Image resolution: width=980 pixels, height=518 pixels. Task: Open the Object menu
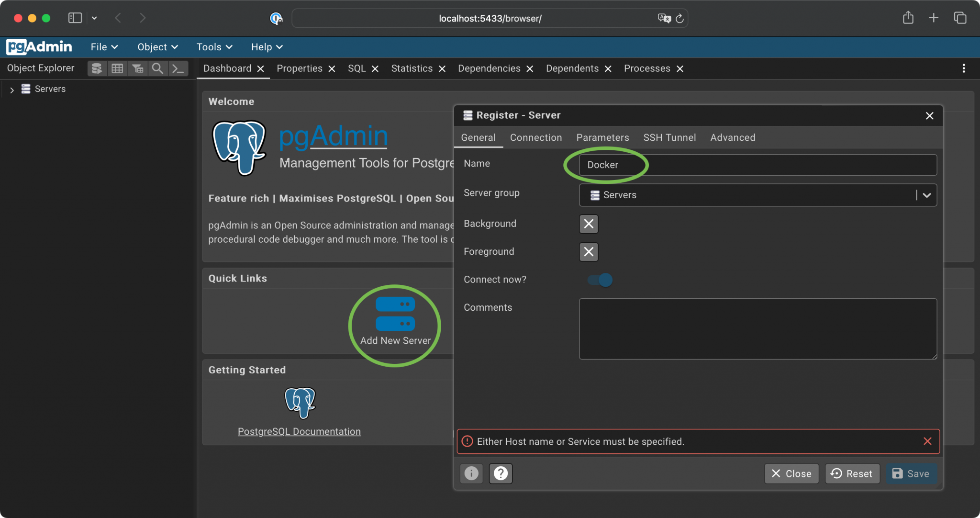[158, 47]
